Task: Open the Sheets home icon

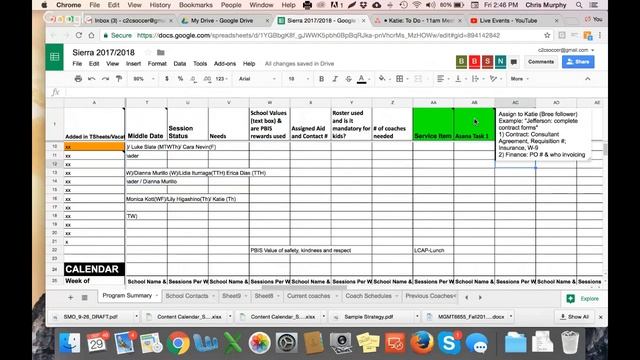Action: (55, 57)
